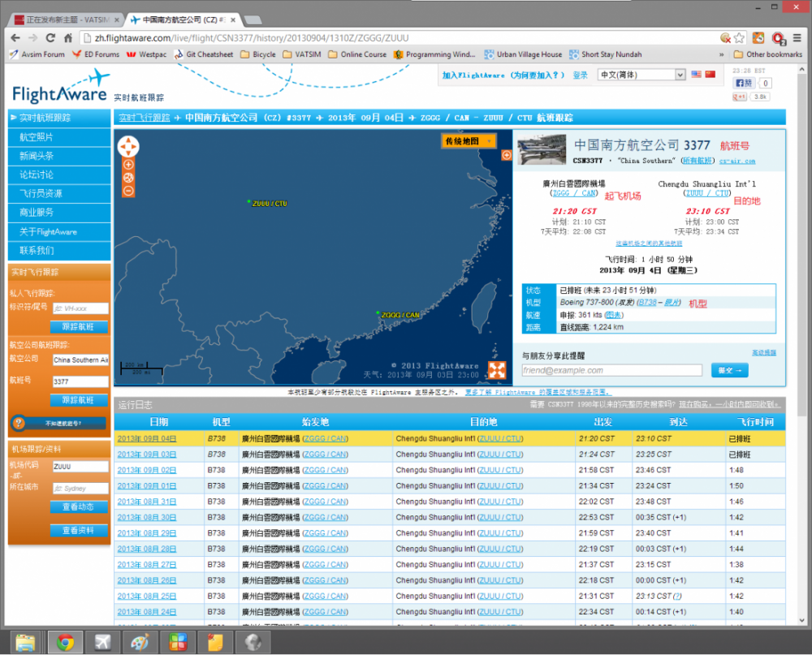Click the map pan control circle
Viewport: 812px width, 655px height.
[128, 147]
